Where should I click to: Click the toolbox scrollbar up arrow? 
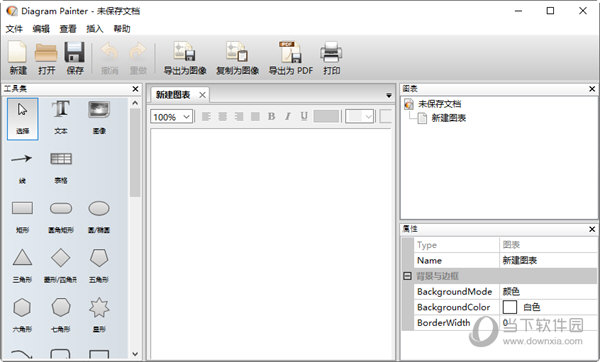135,103
